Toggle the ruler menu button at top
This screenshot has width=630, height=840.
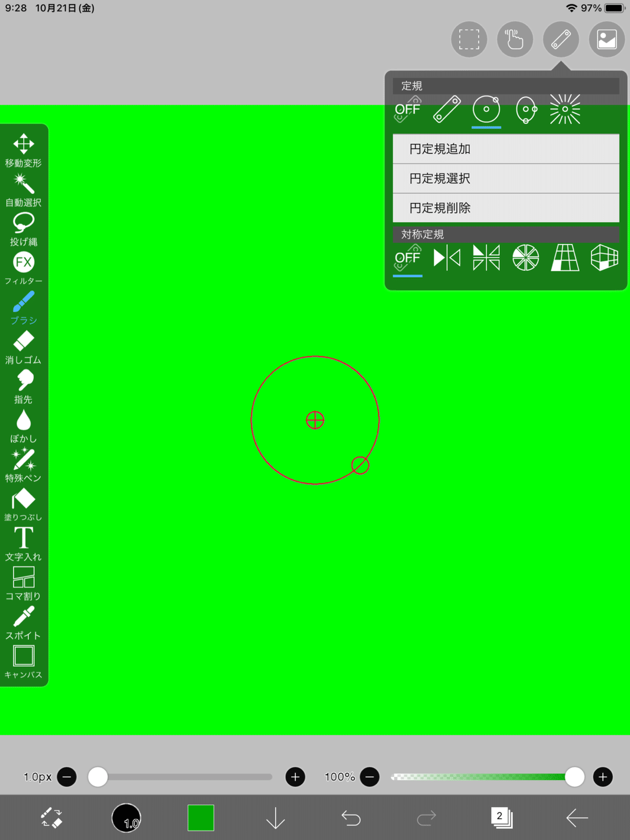(x=561, y=39)
